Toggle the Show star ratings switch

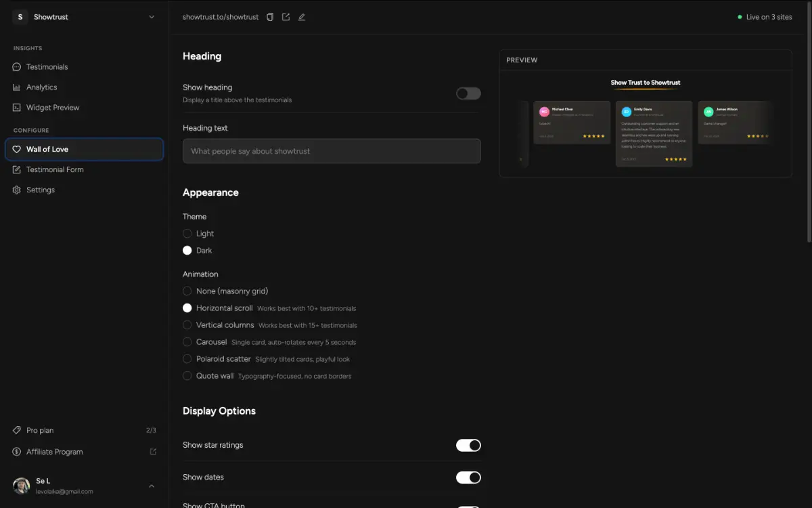[468, 445]
